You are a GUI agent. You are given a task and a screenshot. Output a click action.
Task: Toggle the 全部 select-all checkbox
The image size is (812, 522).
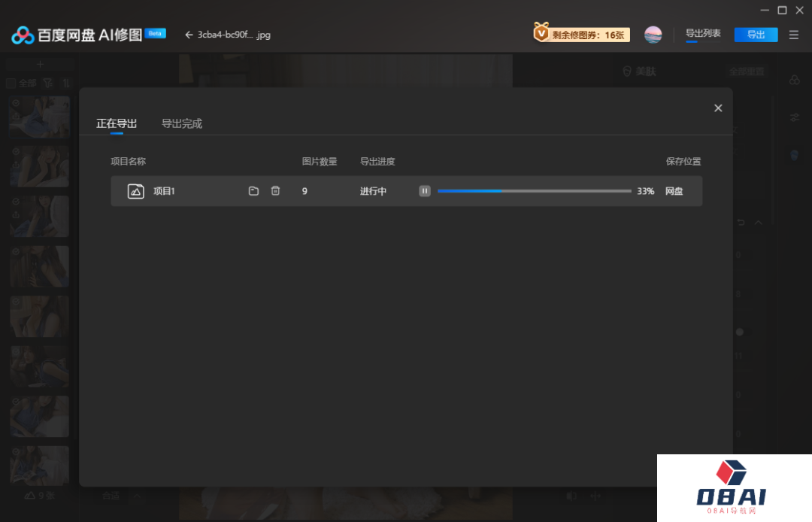[x=11, y=83]
